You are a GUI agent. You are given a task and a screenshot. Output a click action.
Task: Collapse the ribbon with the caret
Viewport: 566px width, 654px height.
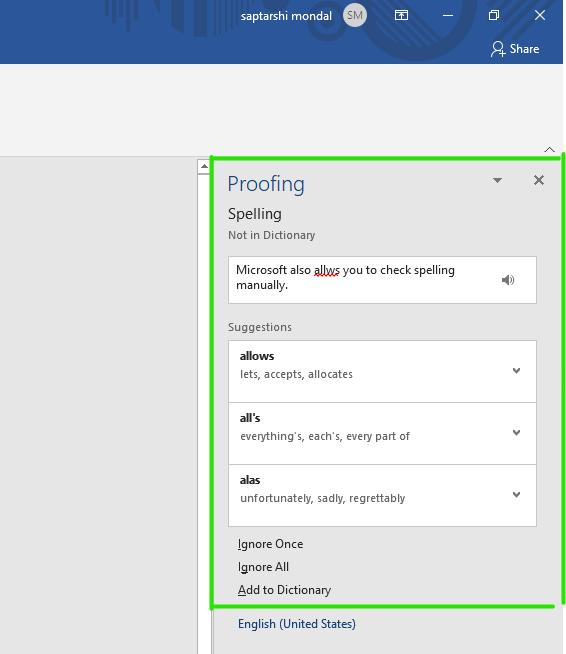[x=549, y=149]
